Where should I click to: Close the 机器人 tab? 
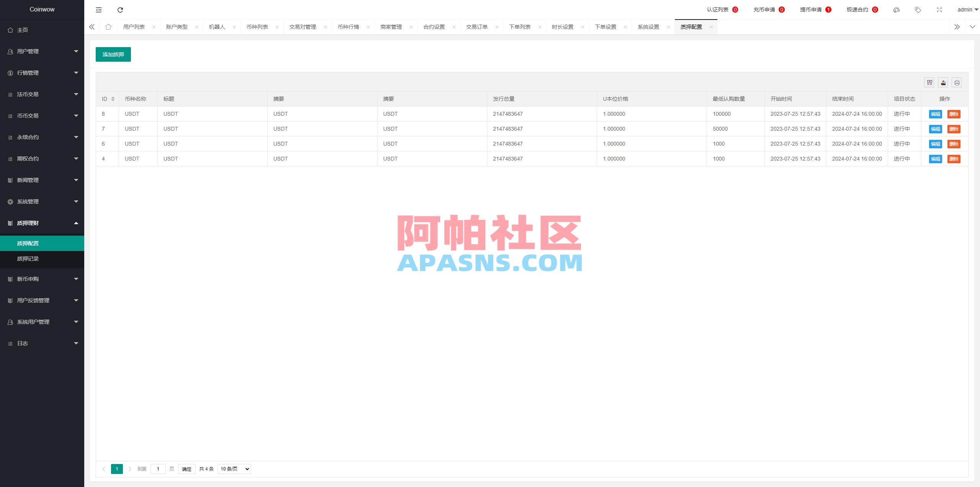[234, 27]
